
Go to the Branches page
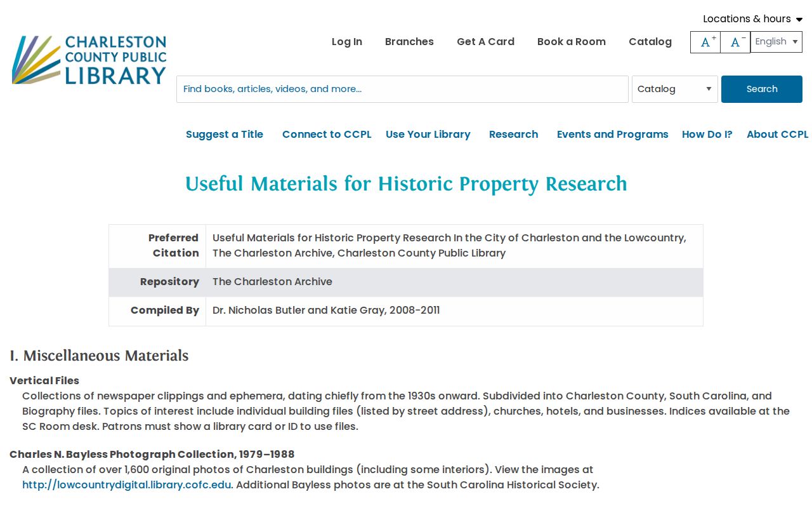[x=409, y=42]
